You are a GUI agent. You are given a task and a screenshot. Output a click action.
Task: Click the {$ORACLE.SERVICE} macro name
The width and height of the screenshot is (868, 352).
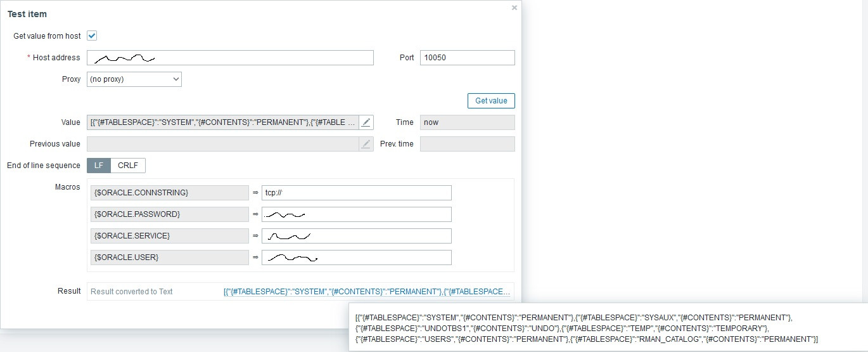(x=170, y=236)
